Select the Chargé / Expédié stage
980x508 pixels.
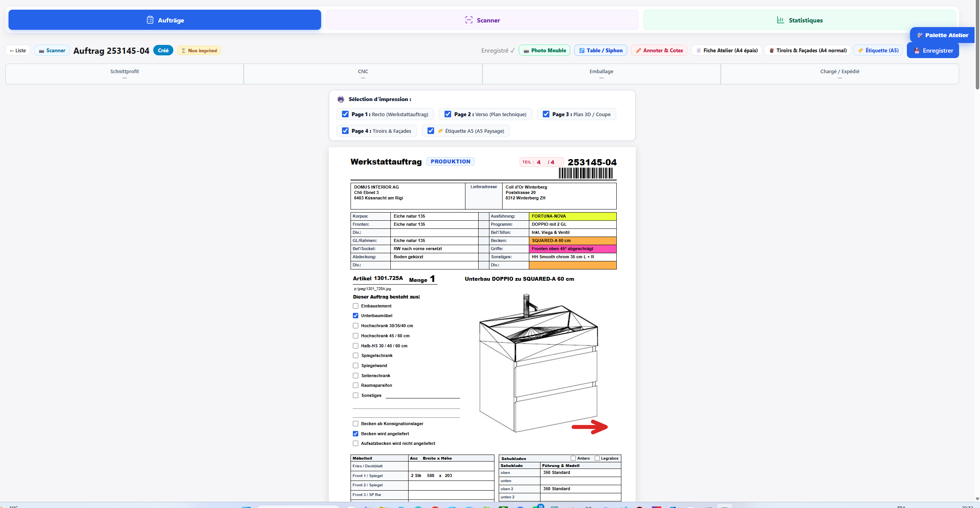tap(840, 74)
